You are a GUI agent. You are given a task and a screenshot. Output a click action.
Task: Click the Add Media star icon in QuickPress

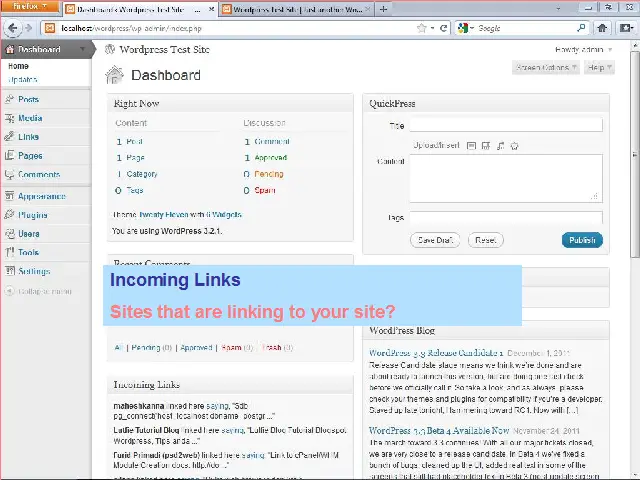(514, 146)
